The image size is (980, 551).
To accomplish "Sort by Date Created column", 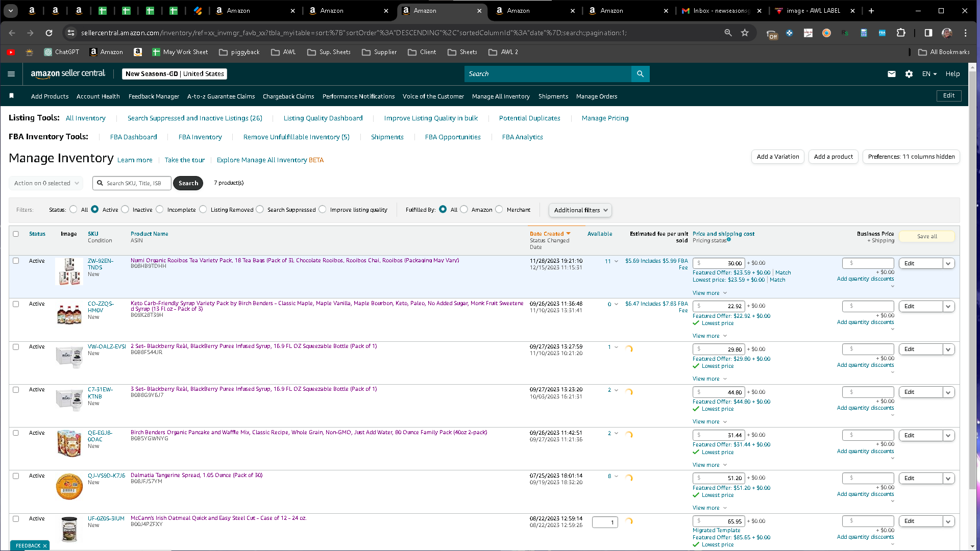I will click(550, 234).
